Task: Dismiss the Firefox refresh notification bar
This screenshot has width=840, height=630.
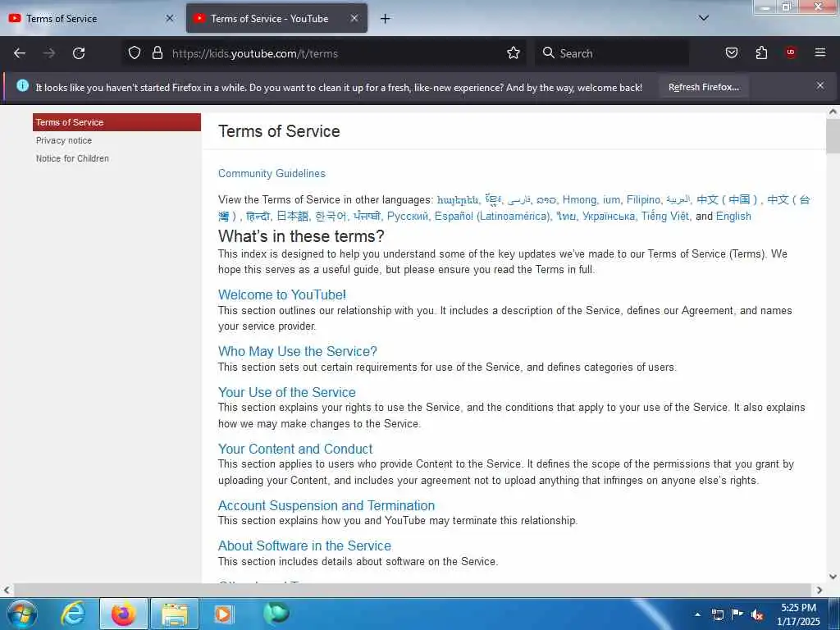Action: tap(819, 85)
